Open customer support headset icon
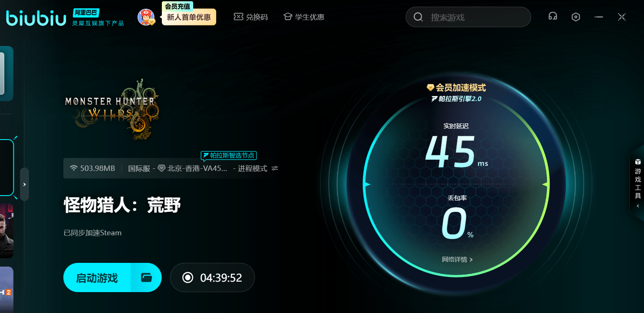Viewport: 644px width, 313px height. (x=553, y=17)
